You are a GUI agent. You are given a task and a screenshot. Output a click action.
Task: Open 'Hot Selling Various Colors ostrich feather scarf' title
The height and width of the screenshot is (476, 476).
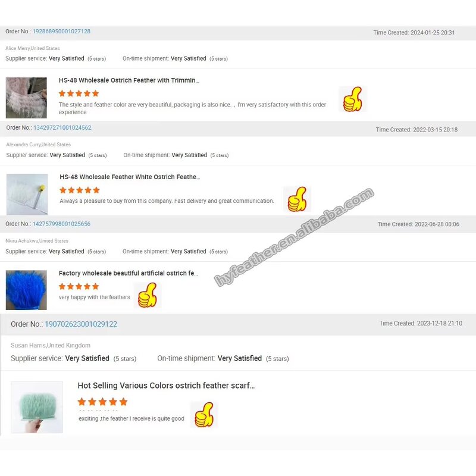pyautogui.click(x=166, y=386)
